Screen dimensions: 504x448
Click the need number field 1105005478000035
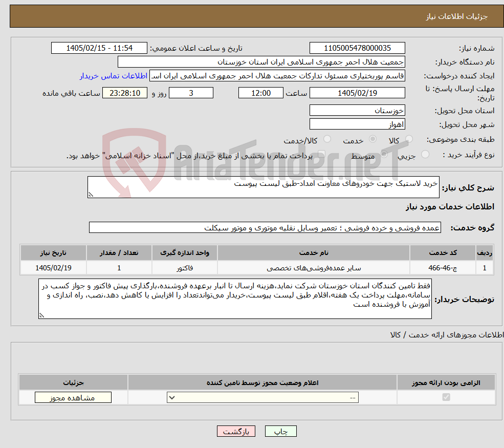357,48
